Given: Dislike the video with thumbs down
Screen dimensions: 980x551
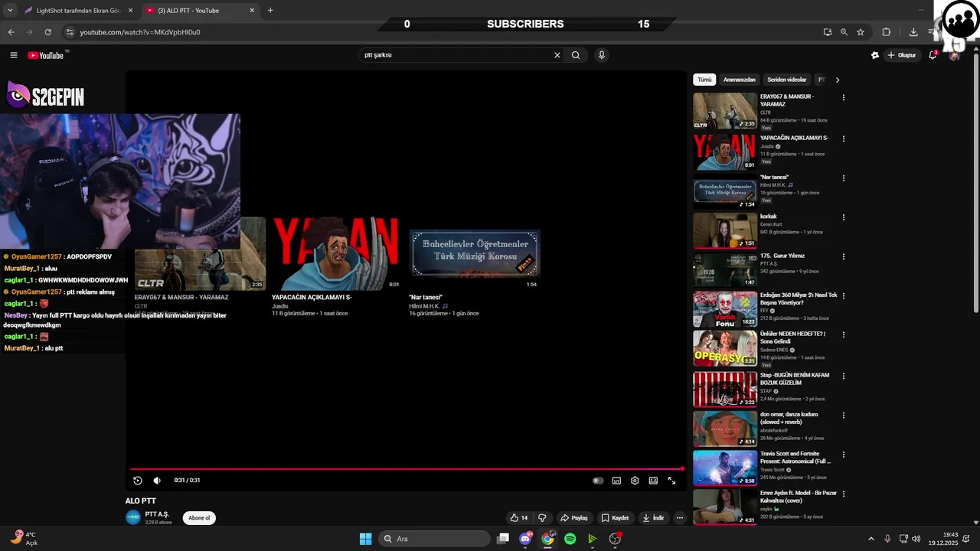Looking at the screenshot, I should coord(542,518).
